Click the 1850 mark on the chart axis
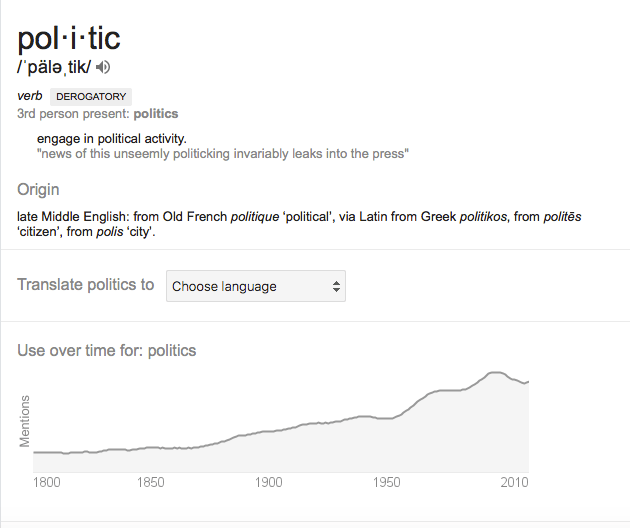 tap(151, 483)
